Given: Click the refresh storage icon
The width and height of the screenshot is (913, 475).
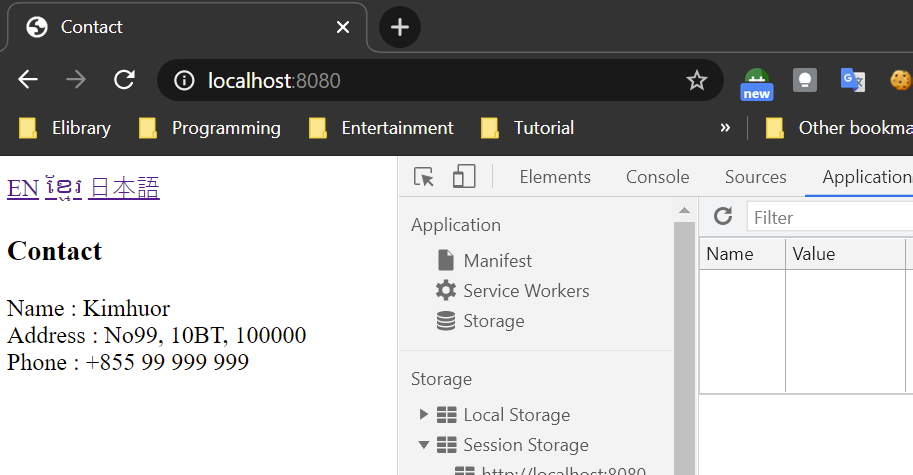Looking at the screenshot, I should [x=723, y=217].
